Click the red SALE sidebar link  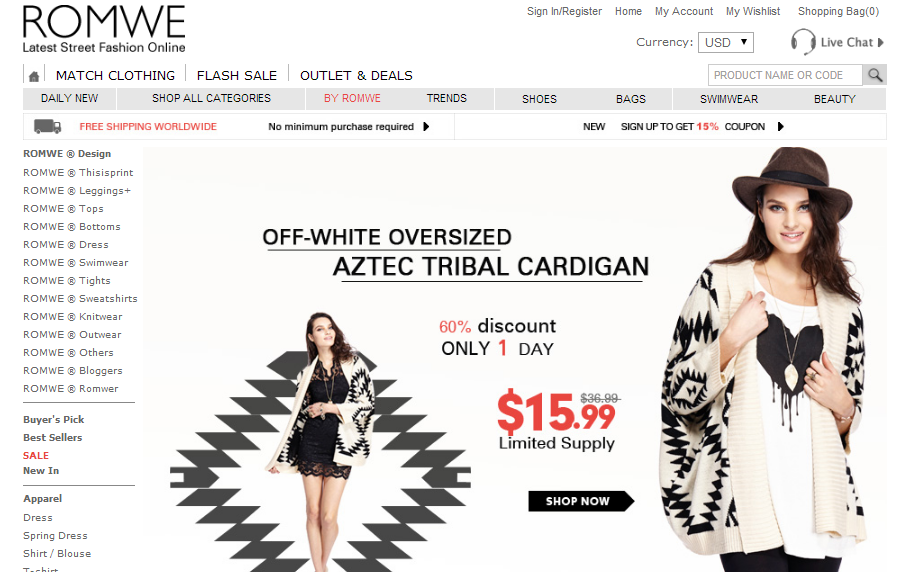coord(36,456)
